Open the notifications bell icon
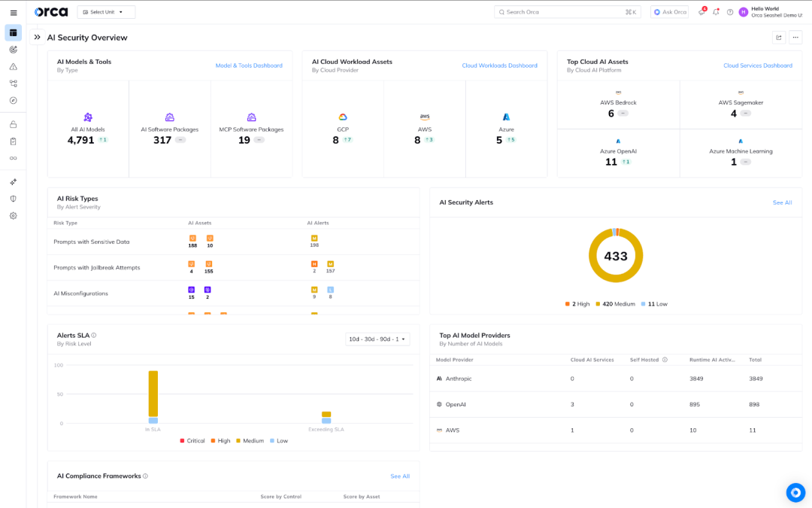Screen dimensions: 812x508 coord(716,12)
